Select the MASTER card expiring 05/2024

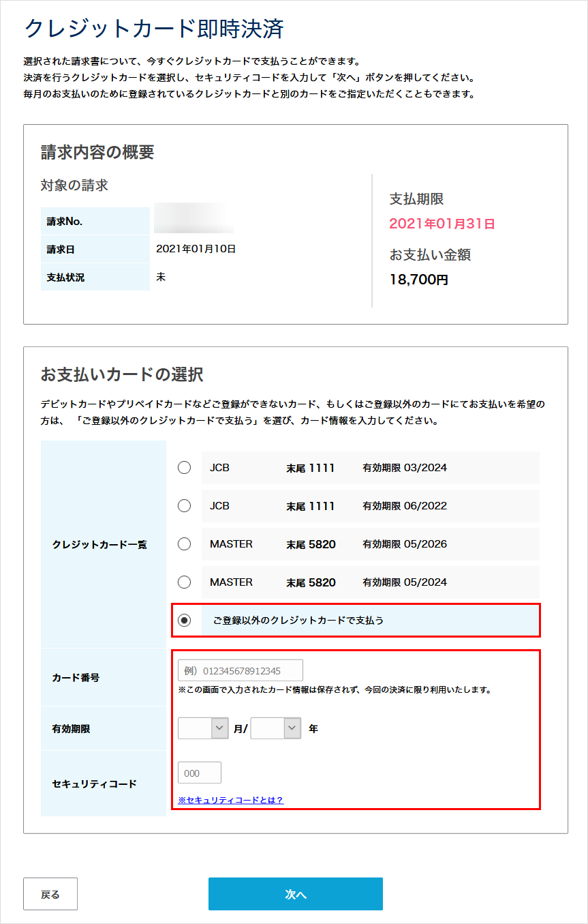click(x=184, y=582)
